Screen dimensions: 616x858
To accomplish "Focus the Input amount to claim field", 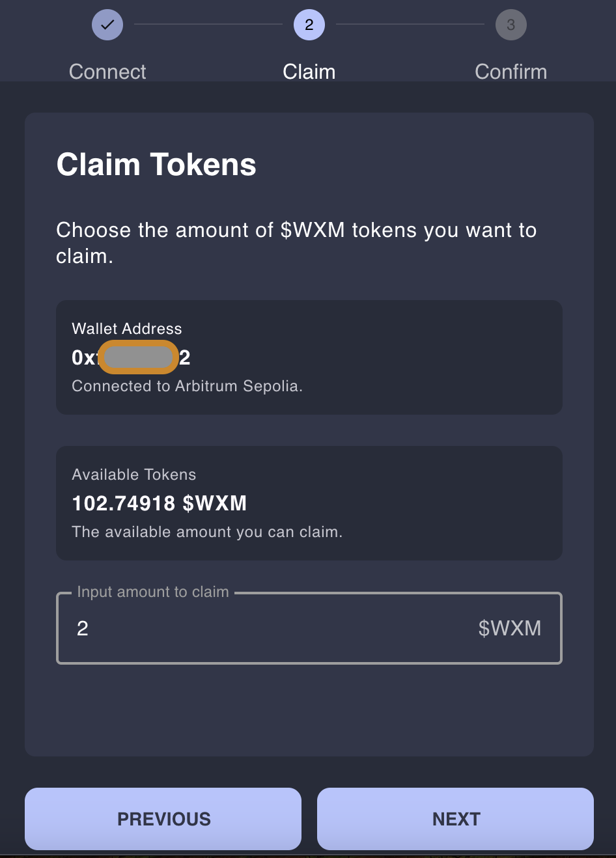I will [x=273, y=628].
